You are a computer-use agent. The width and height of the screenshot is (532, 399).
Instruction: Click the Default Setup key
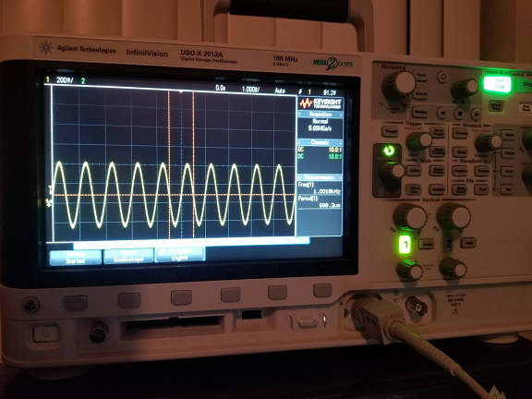click(x=496, y=106)
